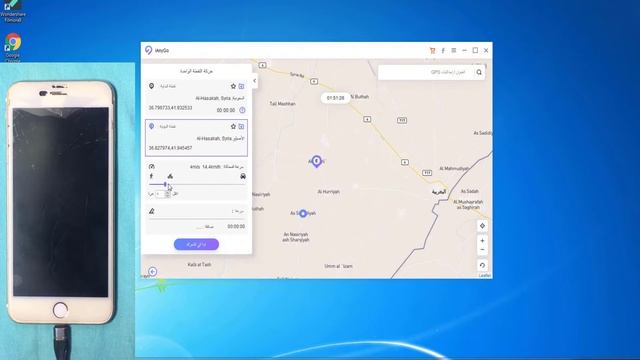Click An Nasiriyah ash Sharqiyah map label
Screen dimensions: 640x360
pyautogui.click(x=296, y=237)
